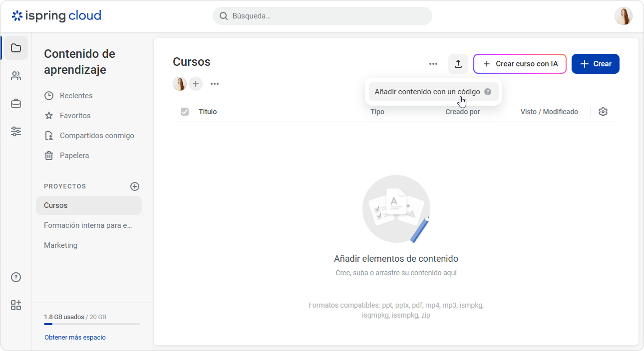Click the upload arrow icon button

458,64
